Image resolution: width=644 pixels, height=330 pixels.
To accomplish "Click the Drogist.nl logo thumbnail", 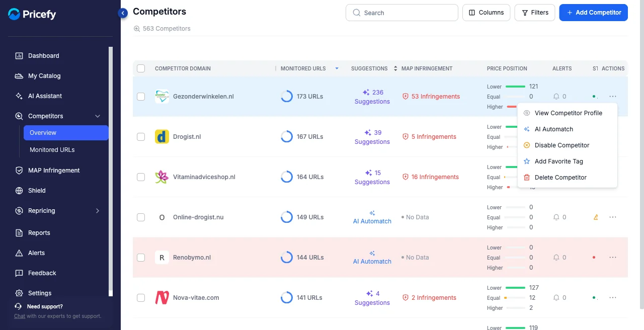I will [x=162, y=137].
